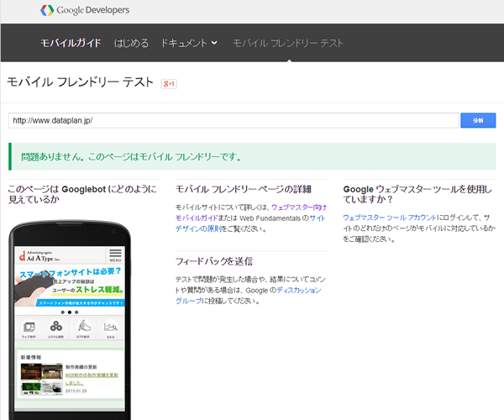Image resolution: width=504 pixels, height=420 pixels.
Task: Click the スマートフォンサイト banner in preview
Action: pyautogui.click(x=70, y=286)
